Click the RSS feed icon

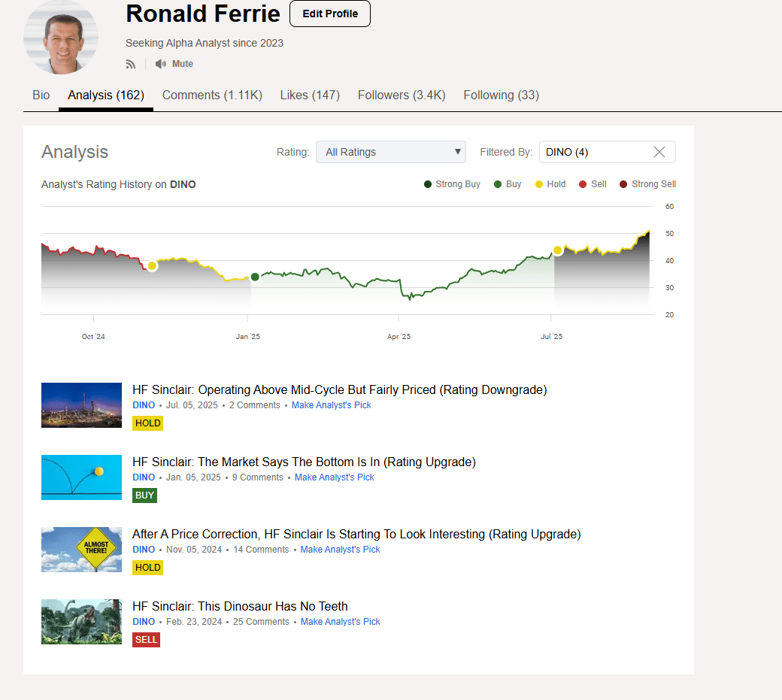coord(131,64)
